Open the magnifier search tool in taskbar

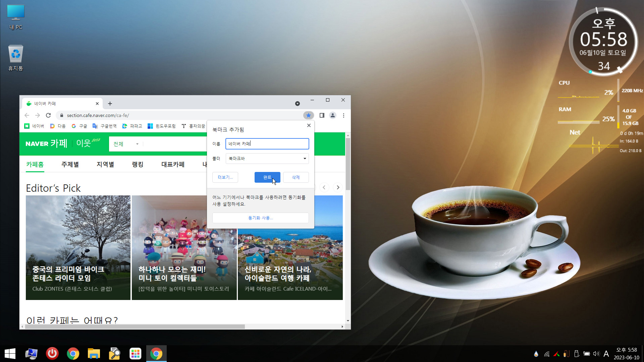click(115, 354)
